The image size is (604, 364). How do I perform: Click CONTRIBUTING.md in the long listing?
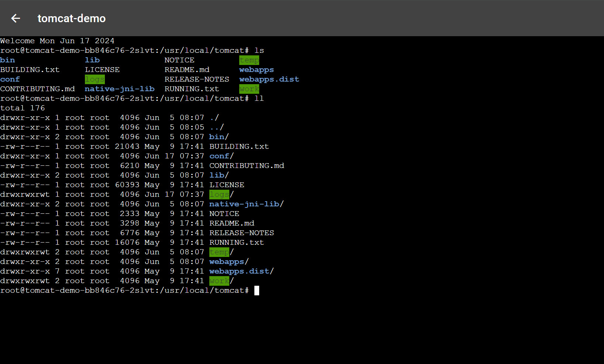point(247,166)
